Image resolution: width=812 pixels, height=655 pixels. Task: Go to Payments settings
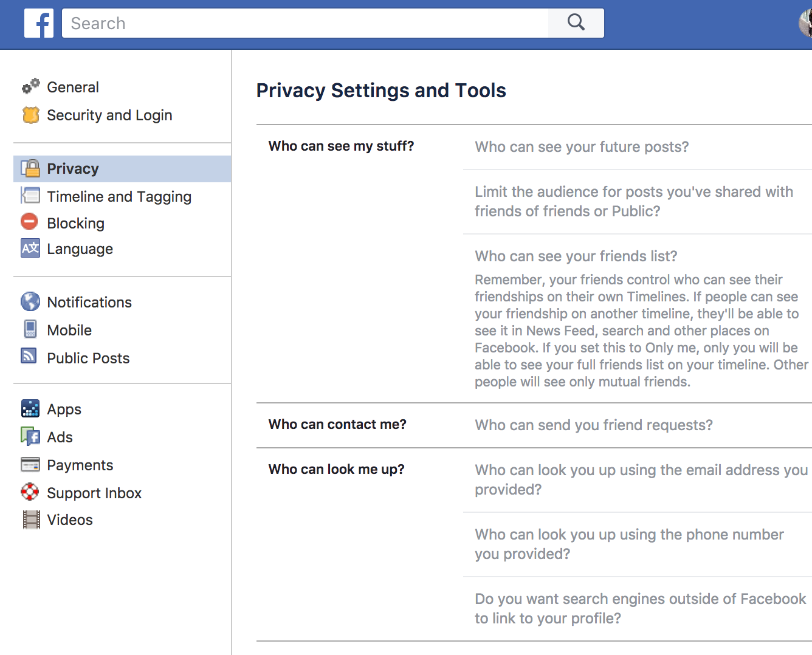click(80, 465)
